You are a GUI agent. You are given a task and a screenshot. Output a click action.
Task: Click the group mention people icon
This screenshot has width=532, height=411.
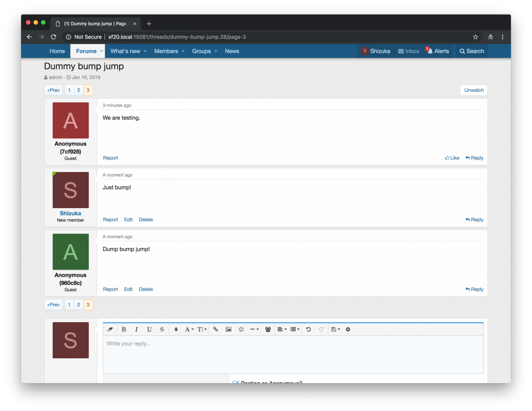tap(268, 330)
